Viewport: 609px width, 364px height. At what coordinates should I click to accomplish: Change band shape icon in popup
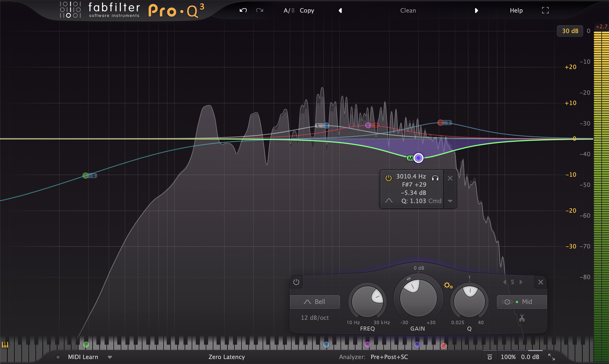coord(389,201)
